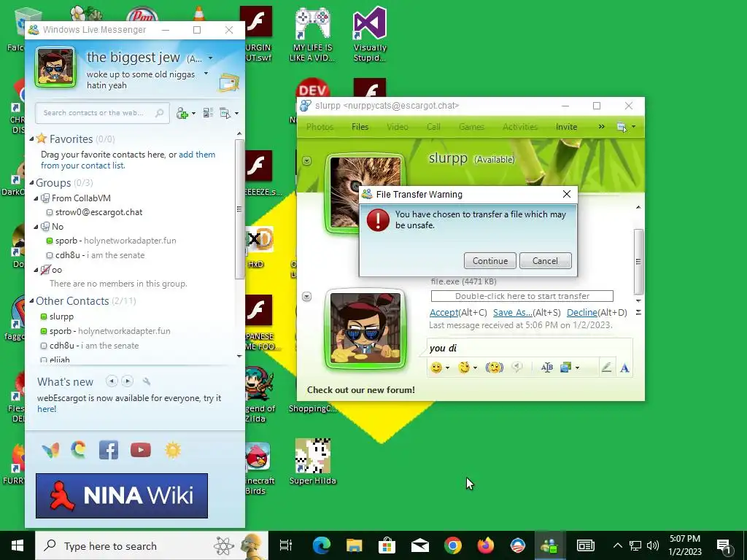The image size is (747, 560).
Task: Open the change font style icon
Action: click(x=547, y=367)
